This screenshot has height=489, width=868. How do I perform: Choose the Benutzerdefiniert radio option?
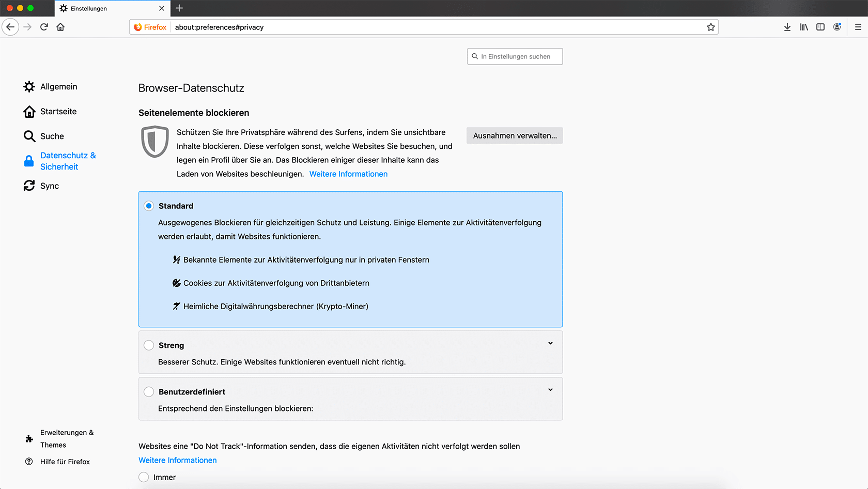pyautogui.click(x=149, y=392)
